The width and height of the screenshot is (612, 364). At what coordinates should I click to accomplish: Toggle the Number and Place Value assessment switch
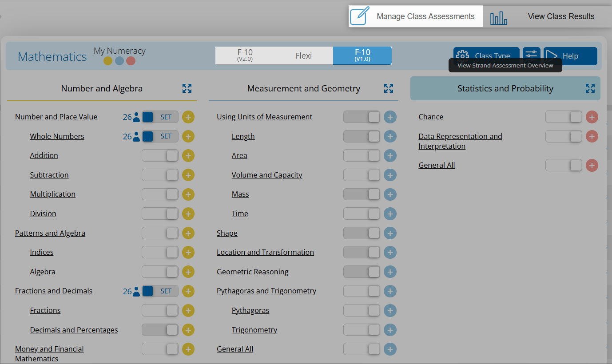(160, 117)
